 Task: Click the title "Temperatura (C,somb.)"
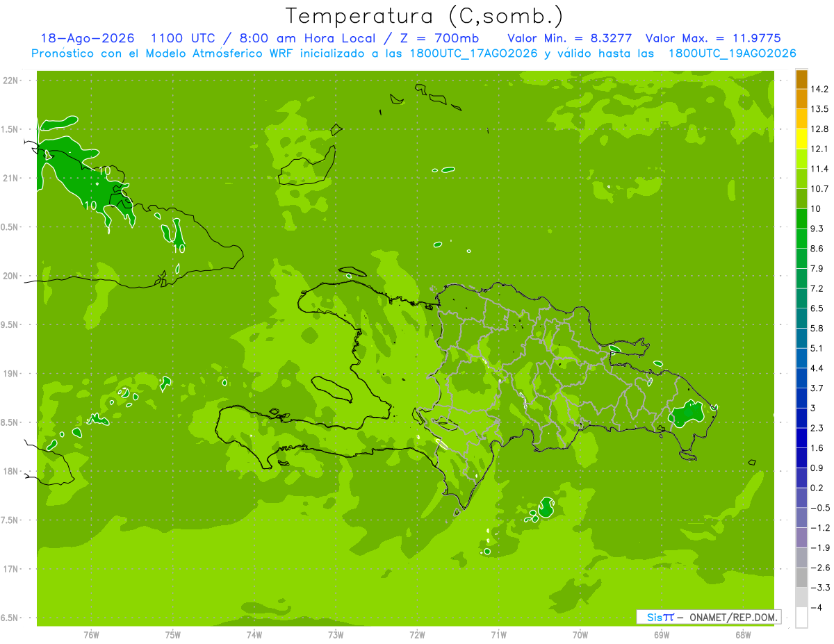[424, 16]
